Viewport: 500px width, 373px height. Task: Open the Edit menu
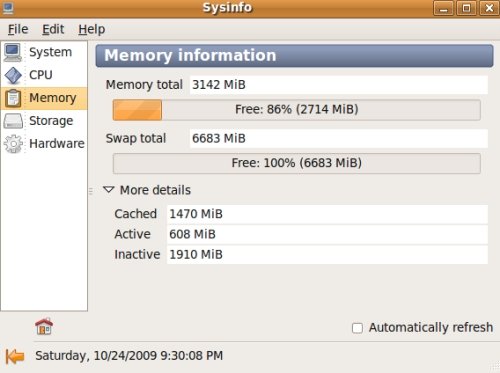tap(53, 29)
